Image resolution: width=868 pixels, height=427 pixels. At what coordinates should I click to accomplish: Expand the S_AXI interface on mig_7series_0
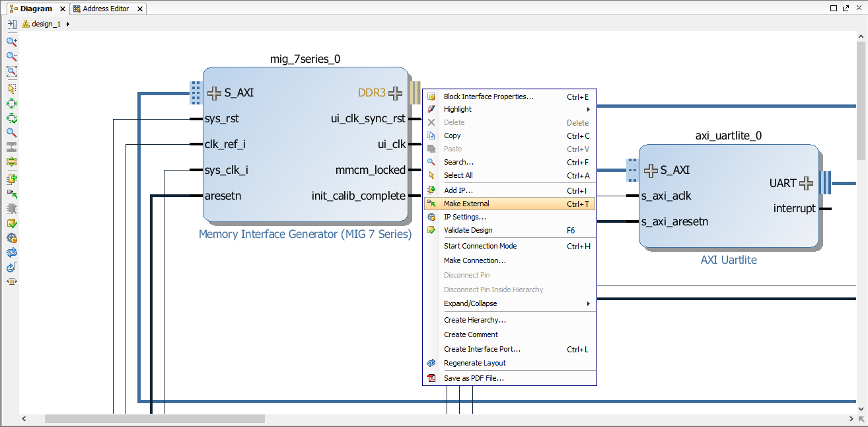(x=214, y=93)
